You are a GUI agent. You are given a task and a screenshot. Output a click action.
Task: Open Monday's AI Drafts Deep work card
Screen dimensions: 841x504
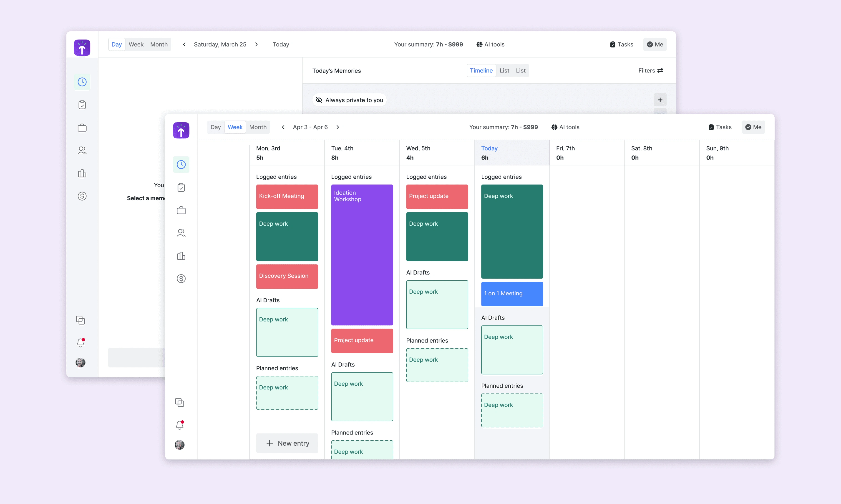click(287, 332)
